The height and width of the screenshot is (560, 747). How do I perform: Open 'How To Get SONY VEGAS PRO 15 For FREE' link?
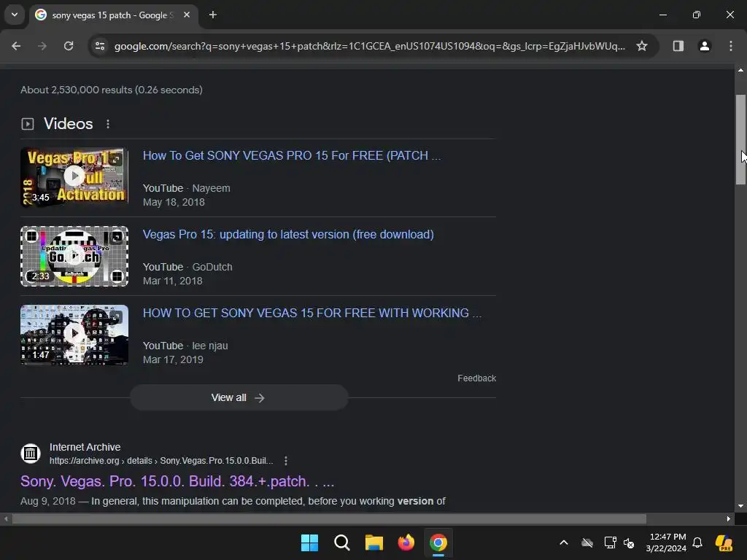pyautogui.click(x=292, y=156)
